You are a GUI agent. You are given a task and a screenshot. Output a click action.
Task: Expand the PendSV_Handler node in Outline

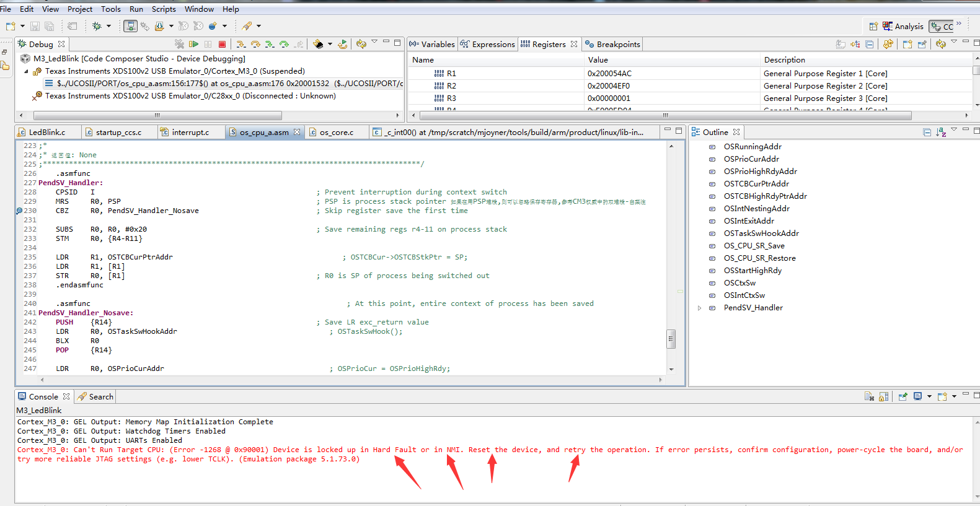click(x=700, y=308)
